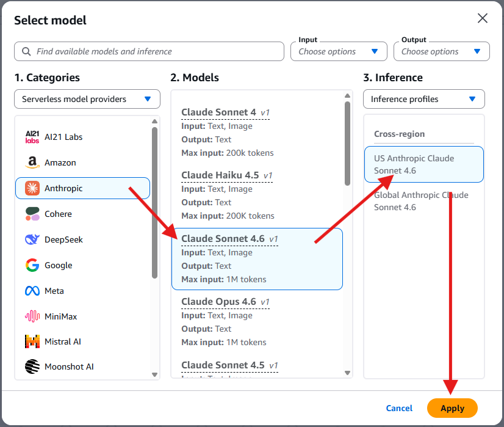
Task: Click Max input: 1M tokens under Sonnet 4.6
Action: pos(224,279)
